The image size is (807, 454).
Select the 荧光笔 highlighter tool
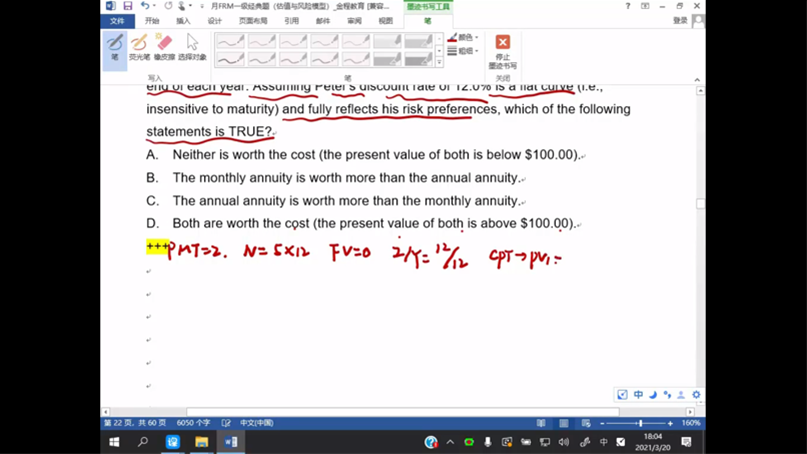pyautogui.click(x=139, y=47)
